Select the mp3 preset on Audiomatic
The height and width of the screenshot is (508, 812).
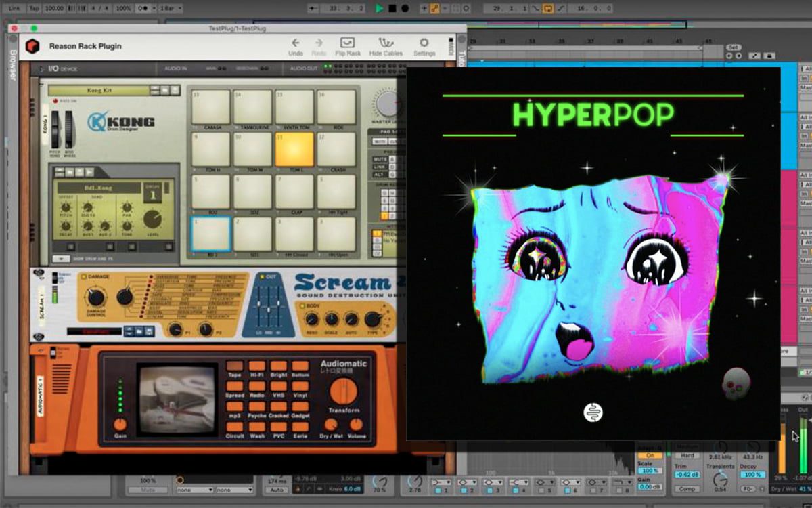pyautogui.click(x=235, y=407)
